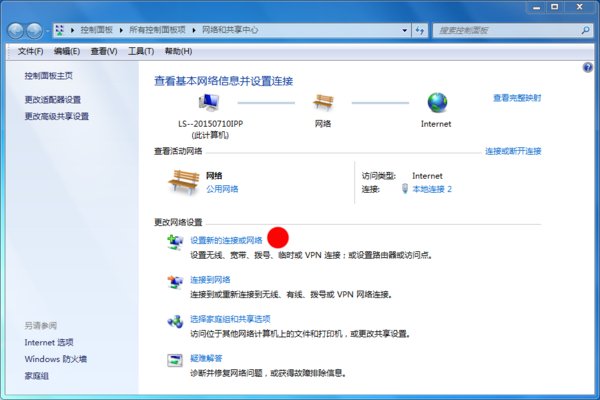Expand the arrow after 控制面板 in the breadcrumb

point(121,30)
